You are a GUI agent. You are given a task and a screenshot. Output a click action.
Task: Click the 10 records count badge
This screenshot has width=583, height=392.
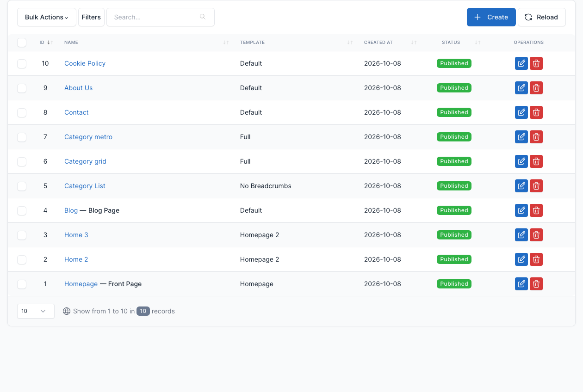[x=143, y=311]
